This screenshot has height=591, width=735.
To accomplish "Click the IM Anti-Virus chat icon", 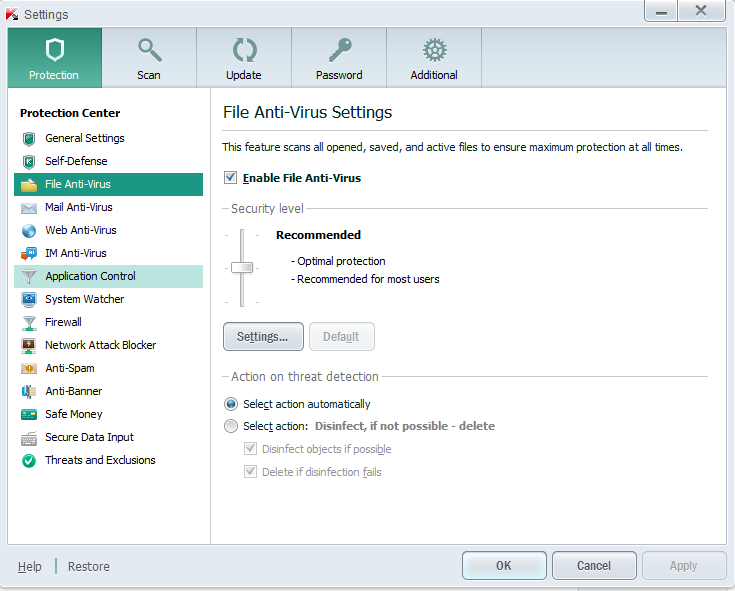I will coord(29,254).
